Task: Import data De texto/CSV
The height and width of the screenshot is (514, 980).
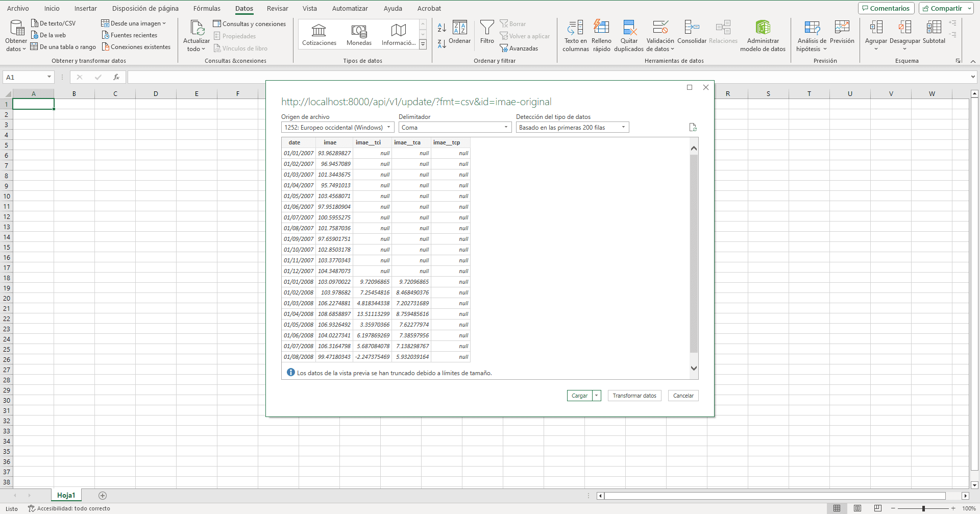Action: (x=53, y=23)
